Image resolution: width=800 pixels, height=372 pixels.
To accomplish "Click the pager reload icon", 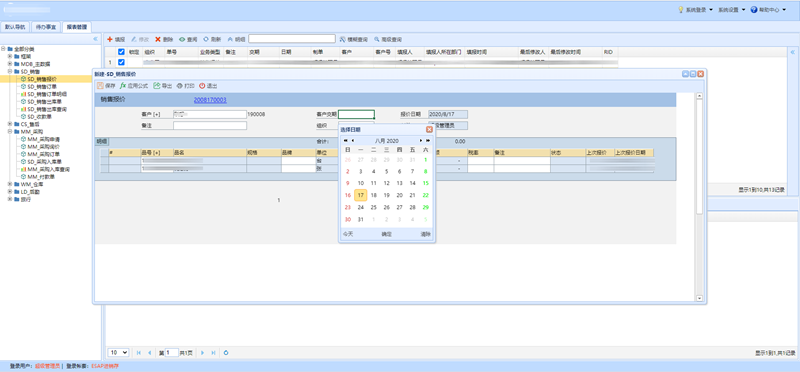I will (226, 353).
